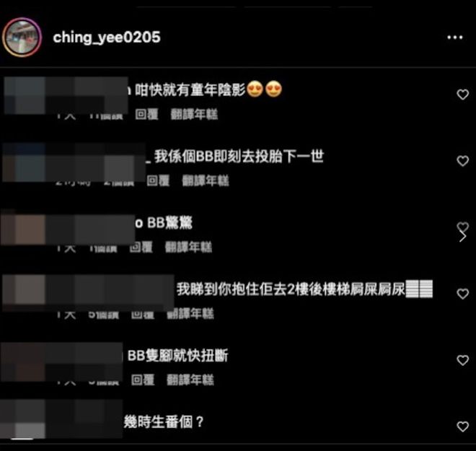Translate the 2樓後樓梯 comment
Image resolution: width=476 pixels, height=451 pixels.
[190, 314]
